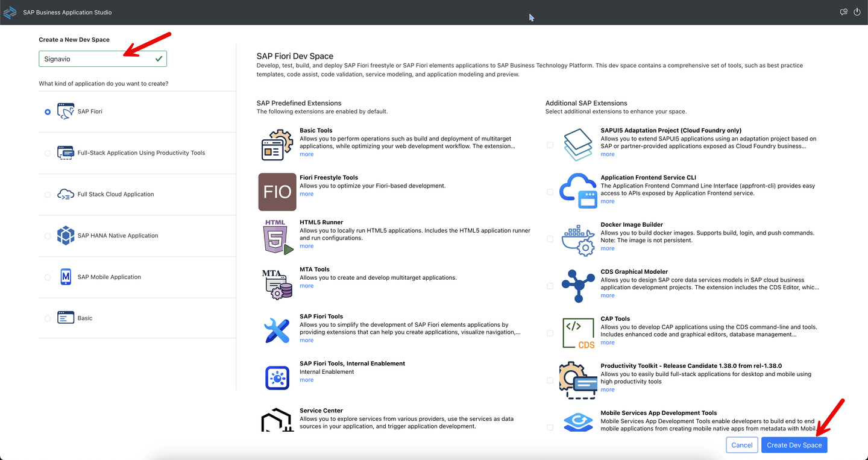The height and width of the screenshot is (460, 868).
Task: Click the Create Dev Space button
Action: tap(794, 445)
